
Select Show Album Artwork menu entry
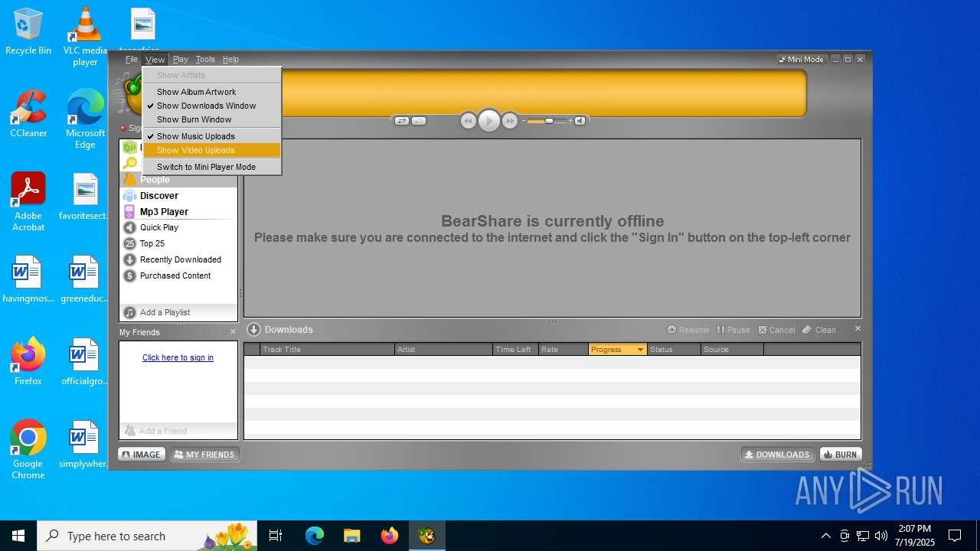212,92
